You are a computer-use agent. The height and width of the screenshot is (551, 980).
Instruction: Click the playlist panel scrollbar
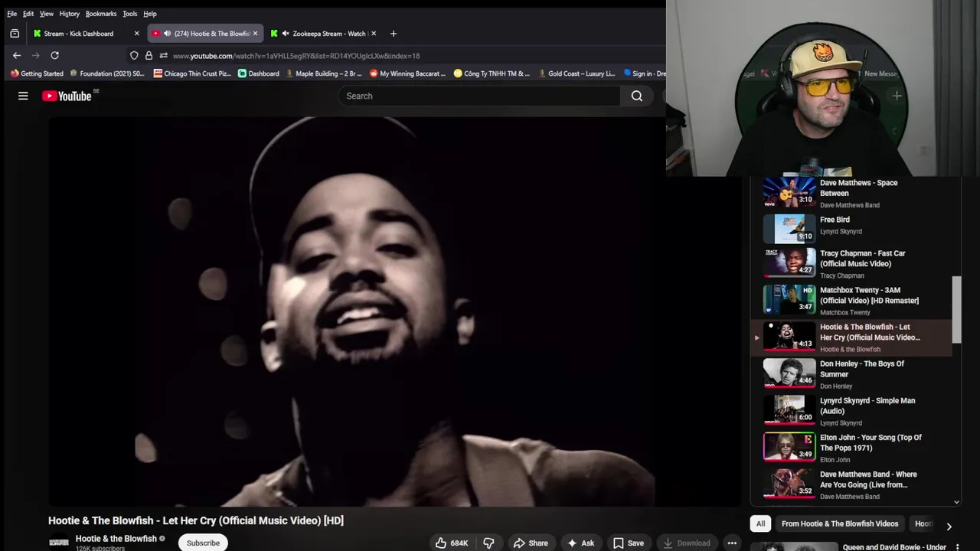(x=956, y=309)
